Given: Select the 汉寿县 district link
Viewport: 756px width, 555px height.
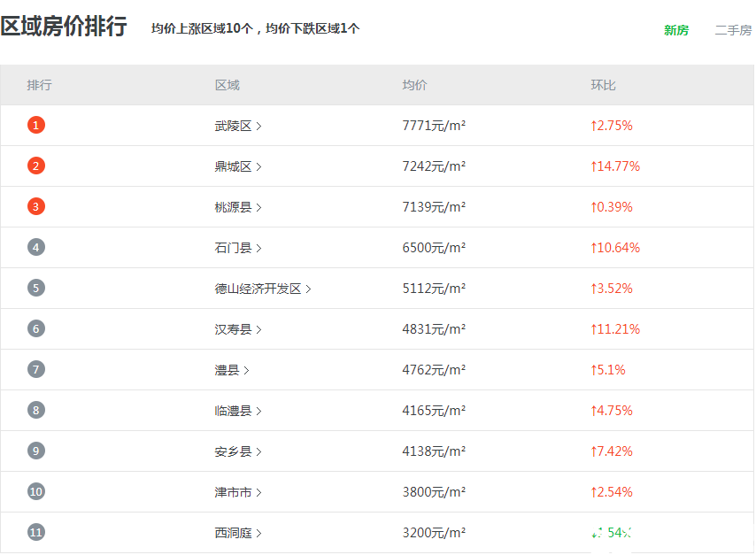Looking at the screenshot, I should 233,329.
